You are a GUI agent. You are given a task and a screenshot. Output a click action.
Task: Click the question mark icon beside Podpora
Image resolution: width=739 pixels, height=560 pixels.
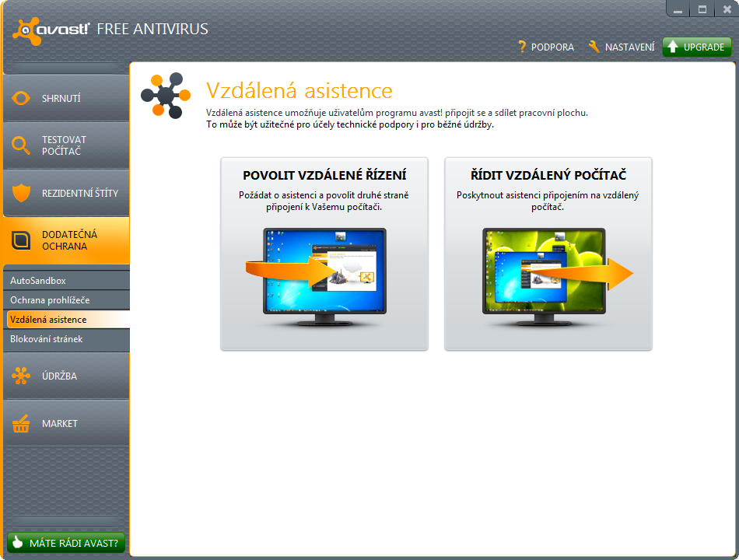click(x=522, y=47)
